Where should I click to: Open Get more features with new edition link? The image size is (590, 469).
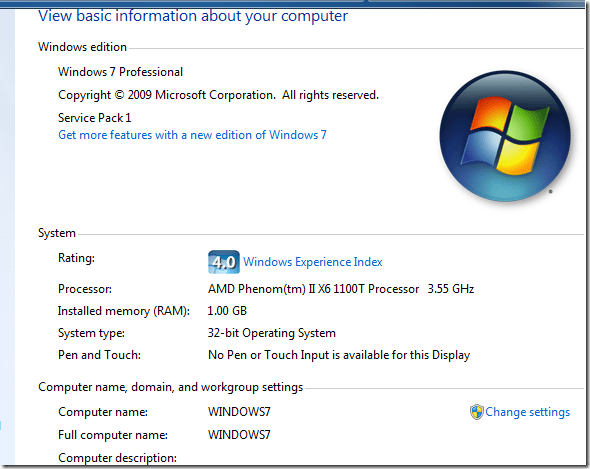click(x=192, y=135)
